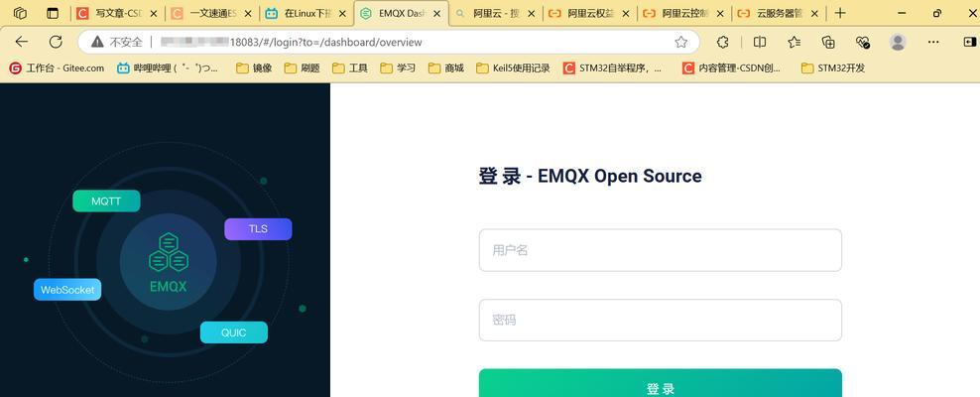Open the STM32自举程序 bookmark
The image size is (980, 397).
coord(613,68)
